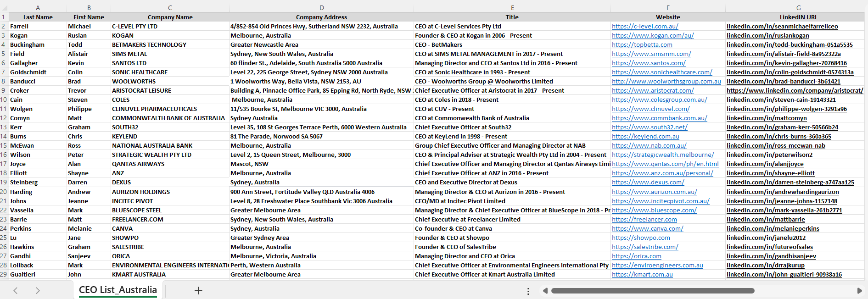Select title cell CEO - BetMakers

coord(512,44)
